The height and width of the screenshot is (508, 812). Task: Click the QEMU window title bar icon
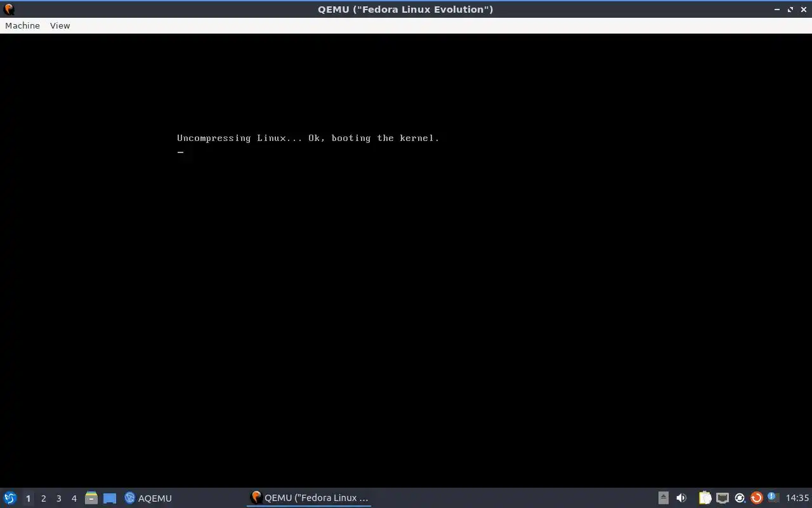[x=9, y=9]
